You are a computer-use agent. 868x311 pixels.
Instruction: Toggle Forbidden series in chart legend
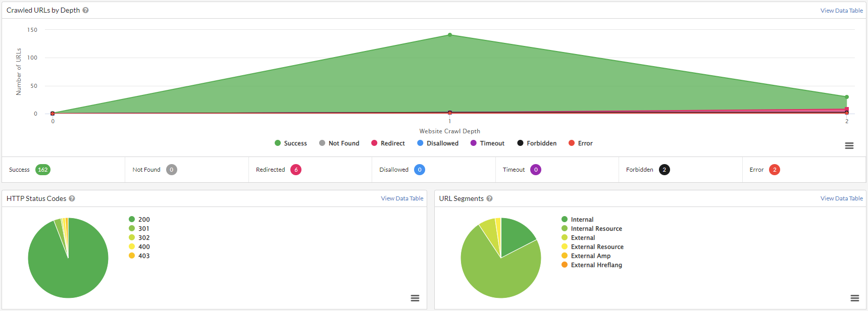537,143
